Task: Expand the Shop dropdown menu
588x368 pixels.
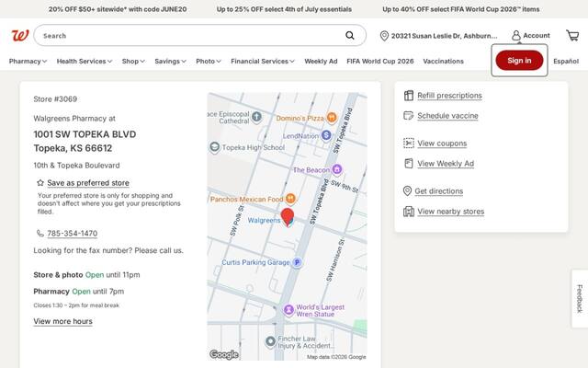Action: [133, 62]
